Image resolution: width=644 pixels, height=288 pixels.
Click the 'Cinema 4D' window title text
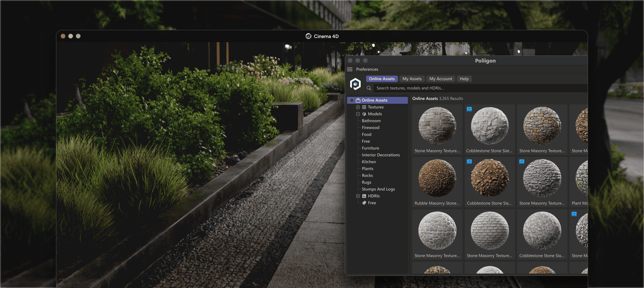click(326, 36)
